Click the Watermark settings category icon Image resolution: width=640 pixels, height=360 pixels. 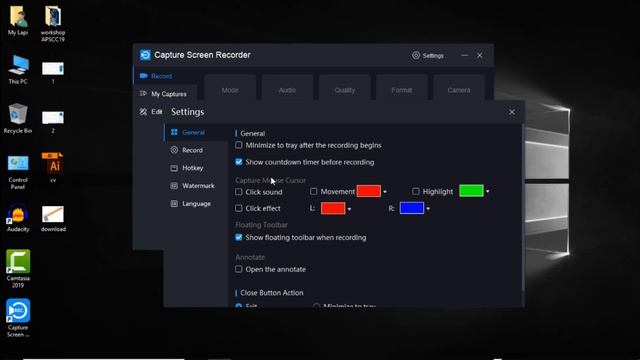174,186
